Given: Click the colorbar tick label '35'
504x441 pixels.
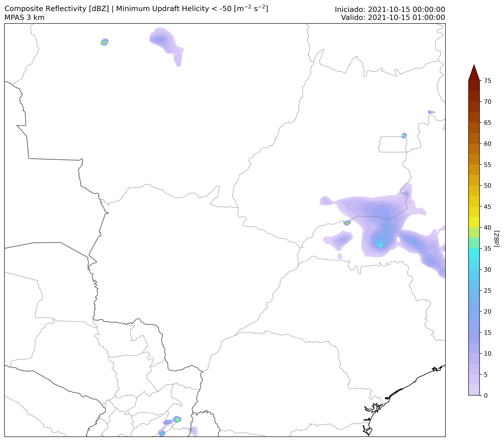Looking at the screenshot, I should pyautogui.click(x=488, y=249).
